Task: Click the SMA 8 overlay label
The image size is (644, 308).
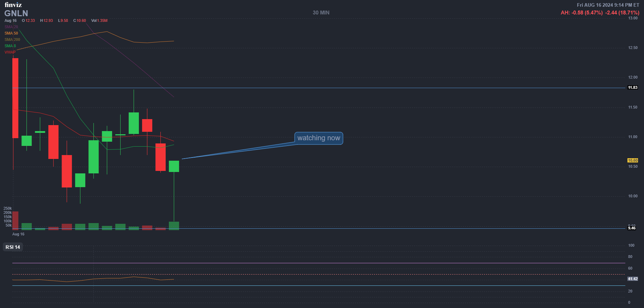Action: tap(10, 46)
